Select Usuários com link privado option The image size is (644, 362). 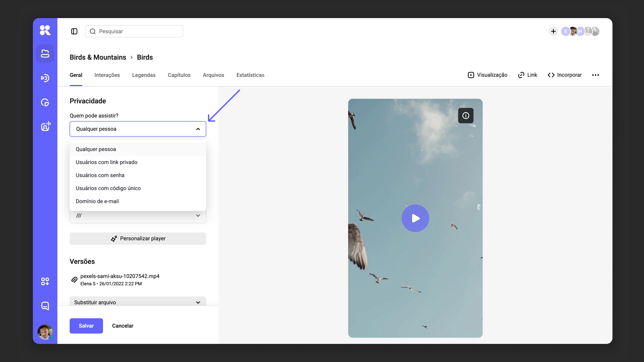pyautogui.click(x=138, y=162)
